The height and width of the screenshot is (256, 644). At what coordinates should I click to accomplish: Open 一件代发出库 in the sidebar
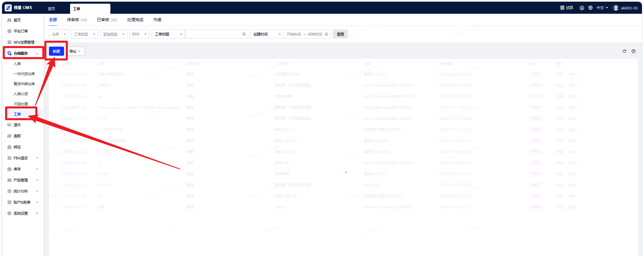pos(24,74)
